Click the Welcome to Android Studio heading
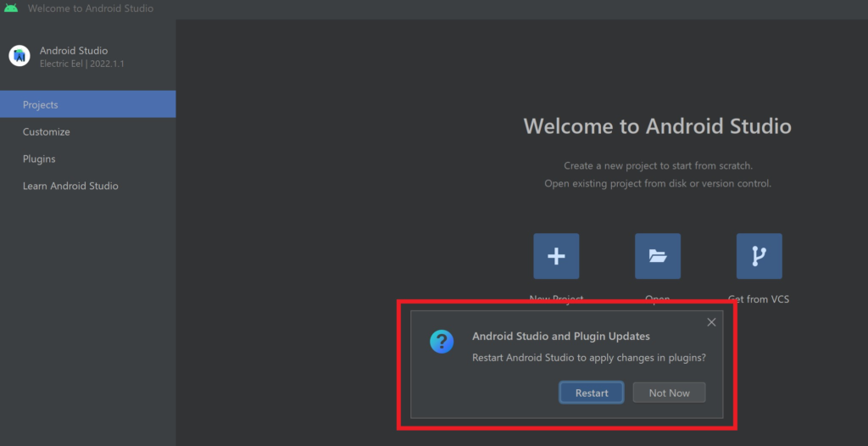 pyautogui.click(x=657, y=127)
